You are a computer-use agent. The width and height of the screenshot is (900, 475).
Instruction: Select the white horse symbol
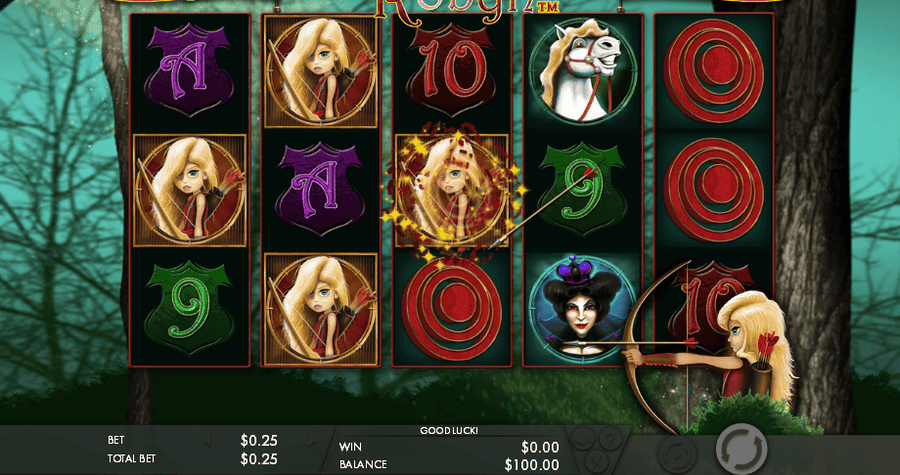click(x=583, y=70)
